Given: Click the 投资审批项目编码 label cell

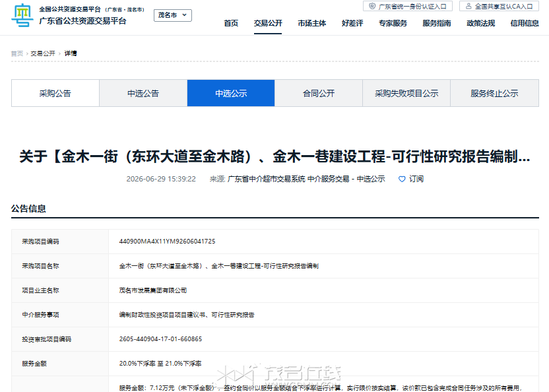Looking at the screenshot, I should (x=60, y=339).
